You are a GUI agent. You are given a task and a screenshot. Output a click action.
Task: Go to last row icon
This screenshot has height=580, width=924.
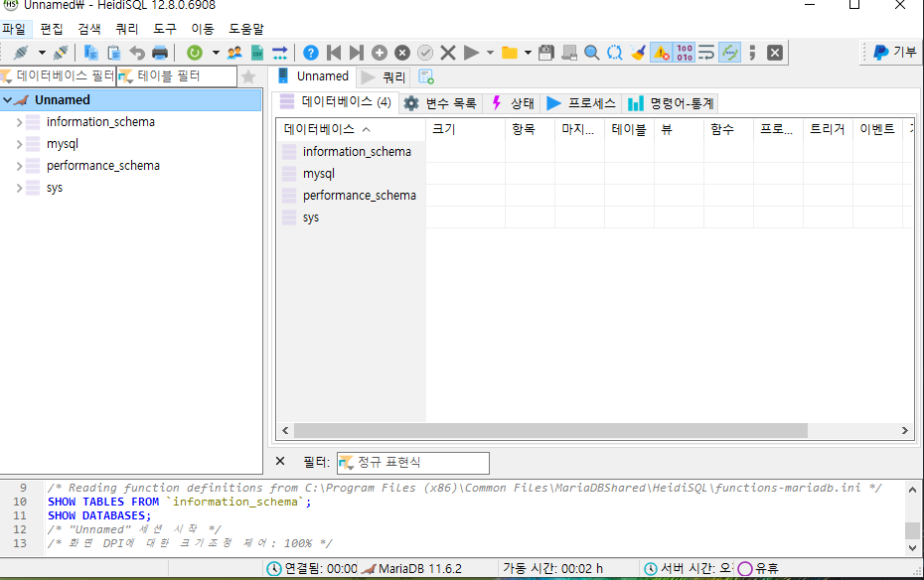356,53
